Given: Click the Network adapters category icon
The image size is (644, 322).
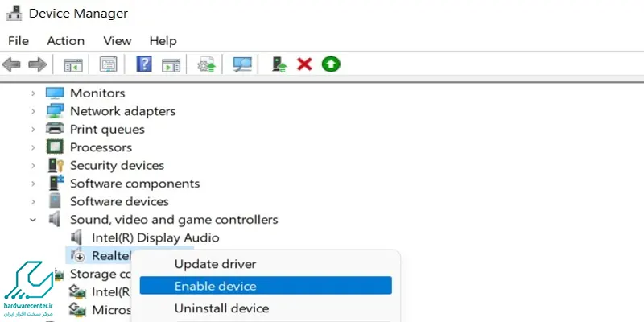Looking at the screenshot, I should 55,111.
